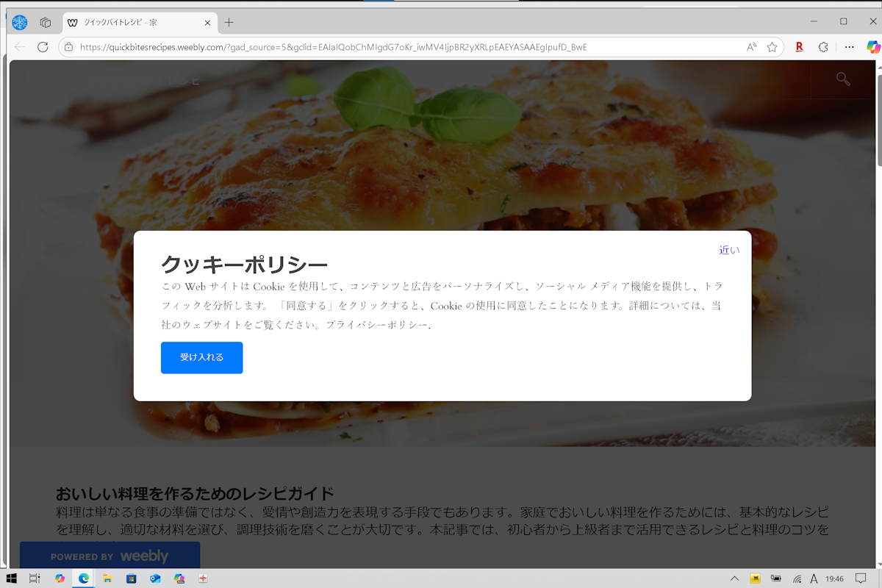Open the Extensions puzzle icon
Image resolution: width=882 pixels, height=588 pixels.
click(823, 47)
